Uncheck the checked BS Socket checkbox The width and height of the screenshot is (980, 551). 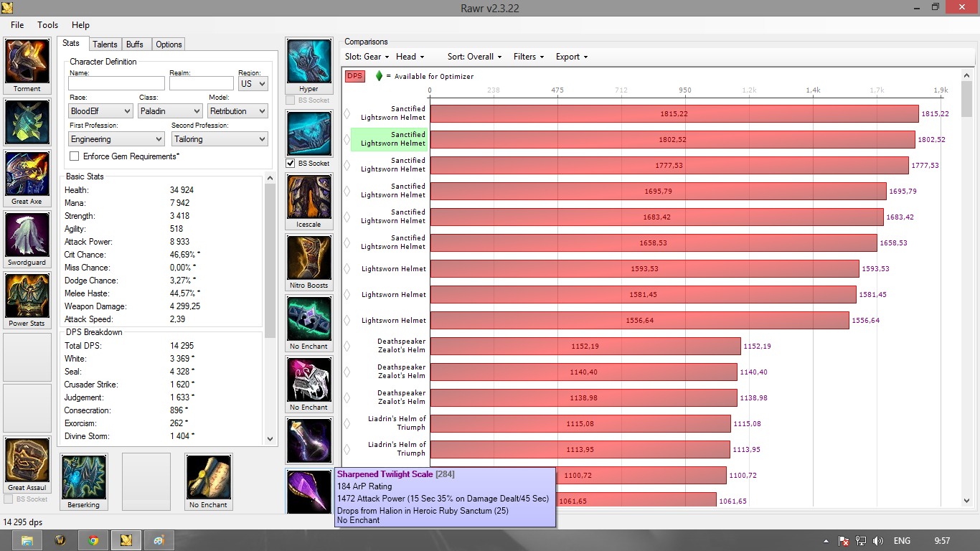pos(291,163)
